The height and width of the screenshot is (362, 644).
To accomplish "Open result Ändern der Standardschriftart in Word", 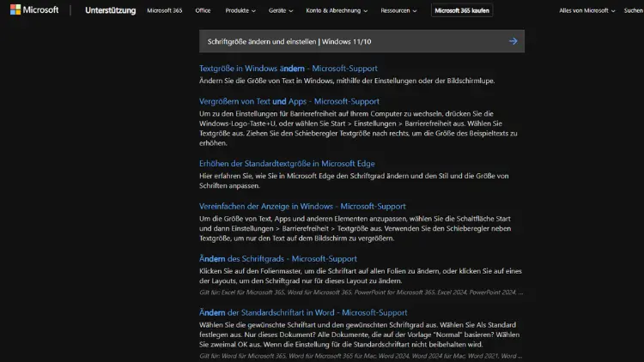I will pyautogui.click(x=303, y=312).
